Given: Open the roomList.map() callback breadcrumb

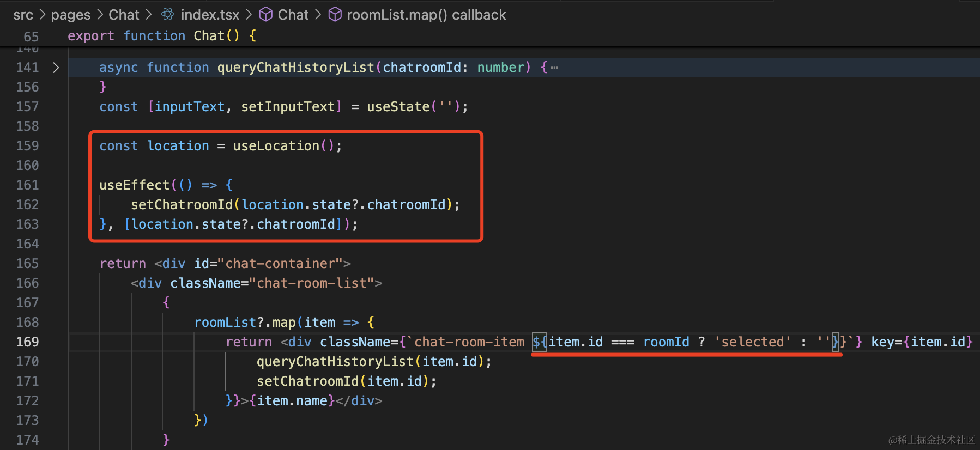Looking at the screenshot, I should (426, 15).
